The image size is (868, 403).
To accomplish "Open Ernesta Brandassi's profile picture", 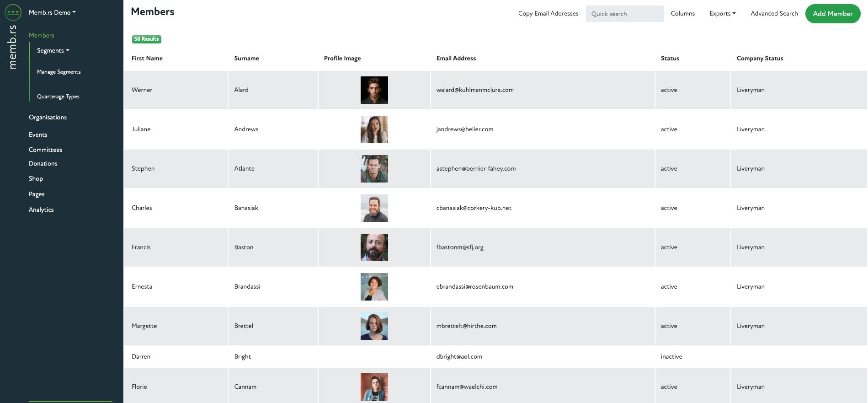I will (x=374, y=287).
